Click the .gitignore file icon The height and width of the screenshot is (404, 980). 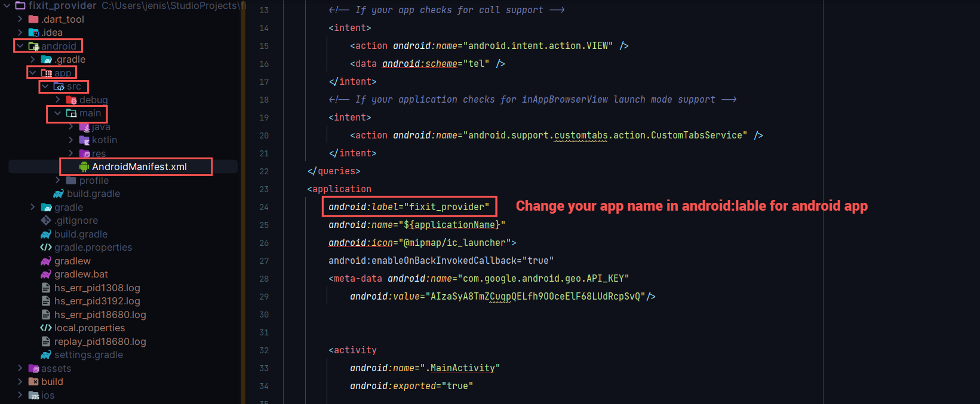coord(46,221)
